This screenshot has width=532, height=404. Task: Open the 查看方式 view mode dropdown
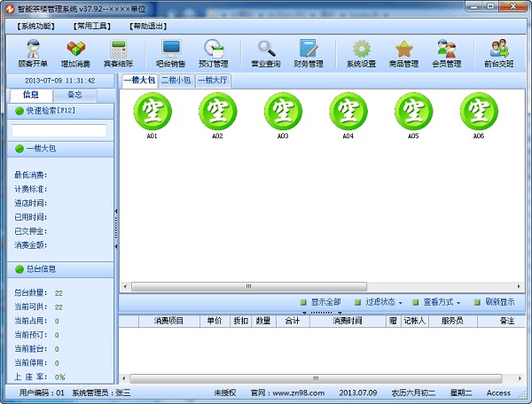click(436, 302)
